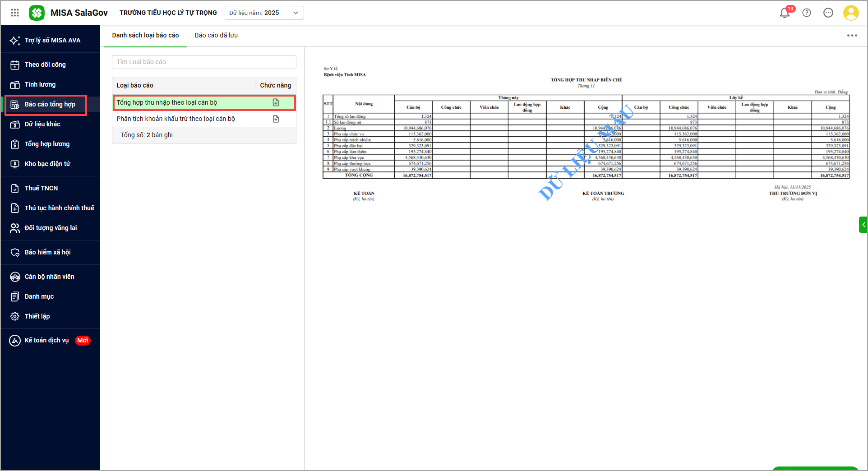Click the Tìm Loại báo cáo search field
The image size is (868, 471).
(x=204, y=62)
